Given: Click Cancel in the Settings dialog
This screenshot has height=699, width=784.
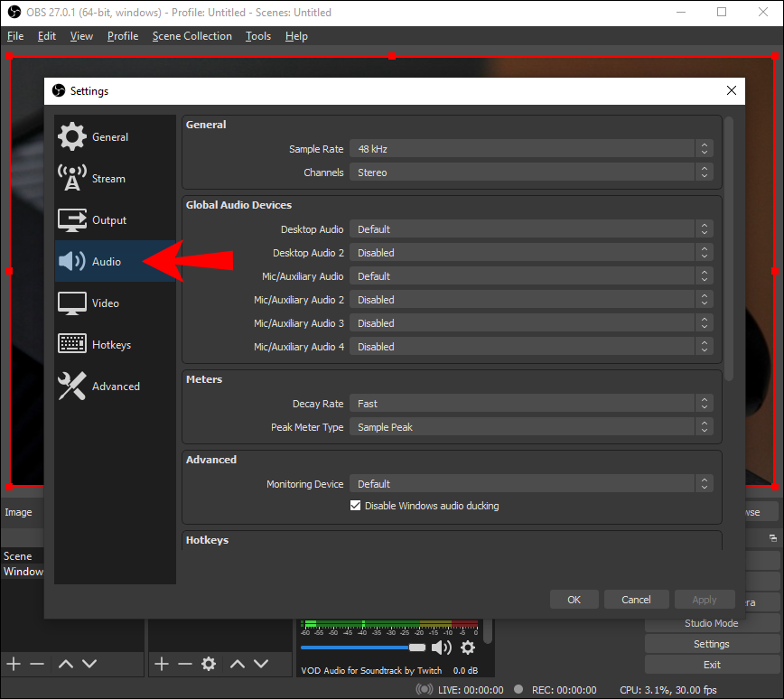Looking at the screenshot, I should [x=636, y=600].
